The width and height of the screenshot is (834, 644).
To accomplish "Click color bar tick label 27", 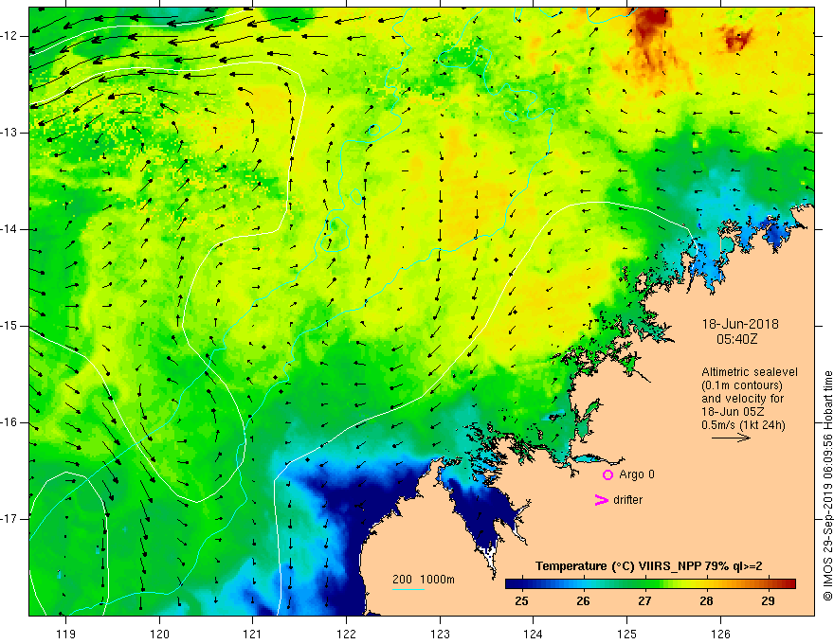I will tap(644, 601).
